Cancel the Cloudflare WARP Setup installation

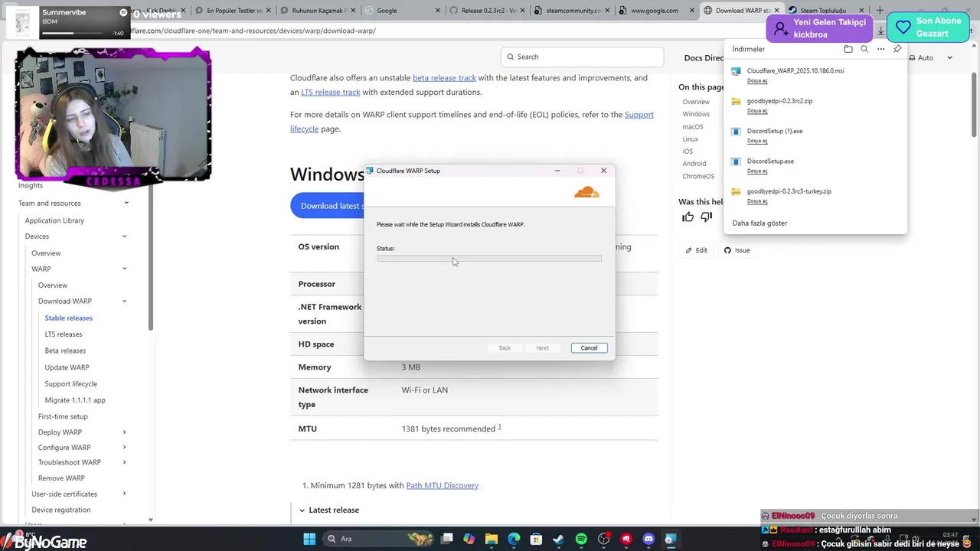589,348
